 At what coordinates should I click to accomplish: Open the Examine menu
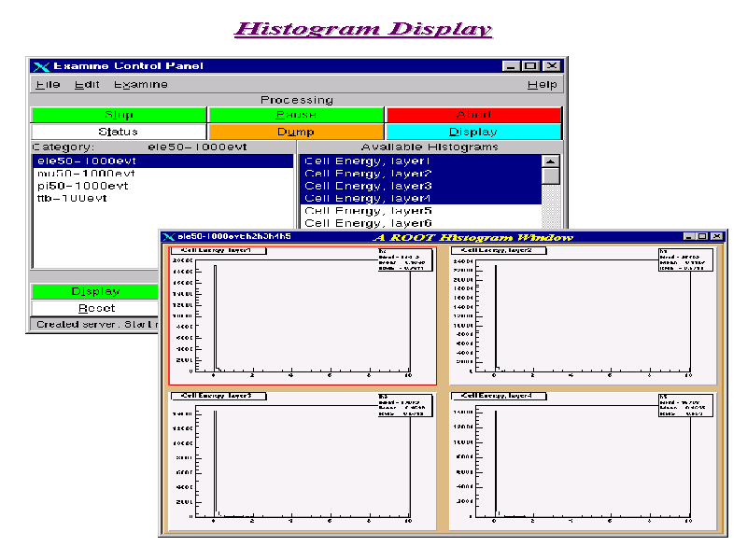coord(140,84)
